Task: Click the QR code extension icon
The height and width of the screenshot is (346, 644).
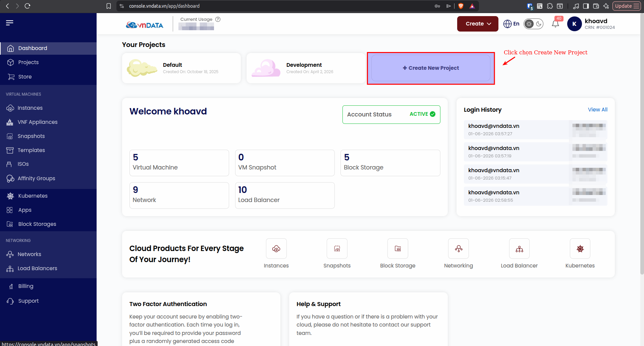Action: click(x=540, y=6)
